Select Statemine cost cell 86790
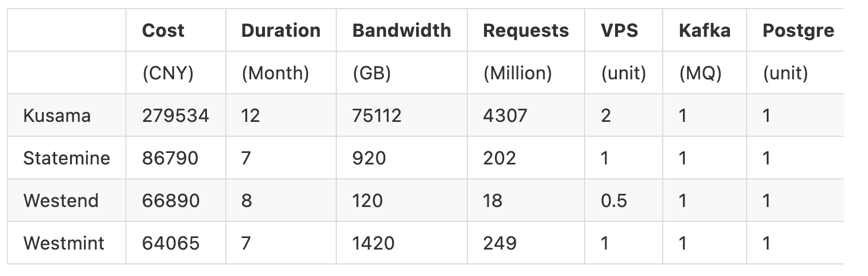 coord(171,158)
